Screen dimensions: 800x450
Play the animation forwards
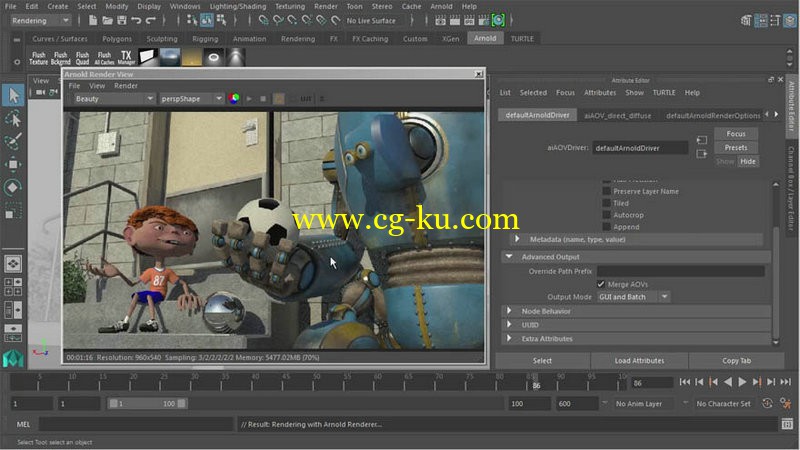[x=742, y=382]
